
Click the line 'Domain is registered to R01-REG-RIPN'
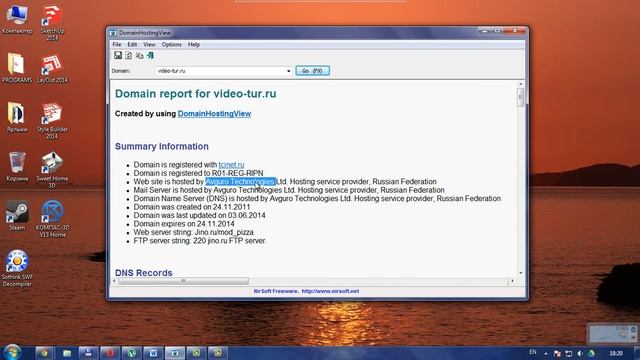[x=198, y=173]
